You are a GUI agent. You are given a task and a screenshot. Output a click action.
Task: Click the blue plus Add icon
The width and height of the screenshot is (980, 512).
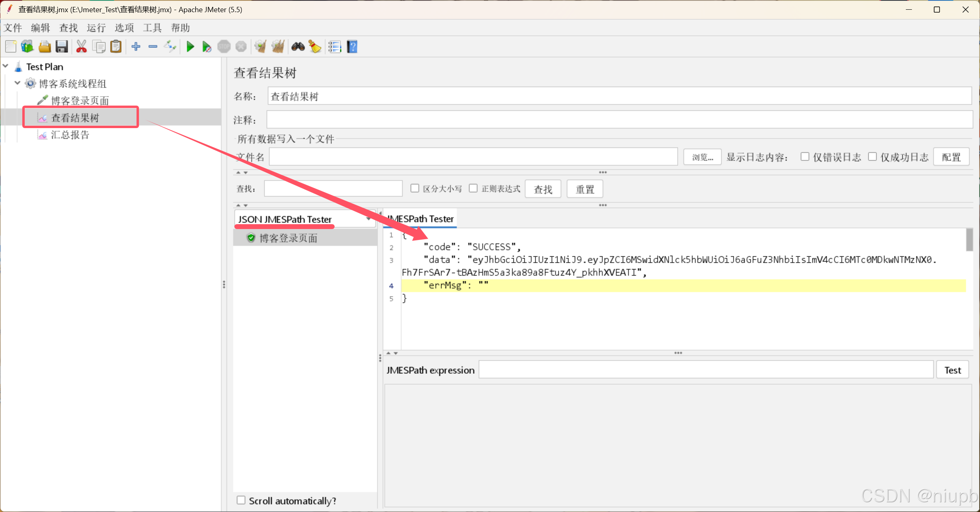tap(136, 47)
